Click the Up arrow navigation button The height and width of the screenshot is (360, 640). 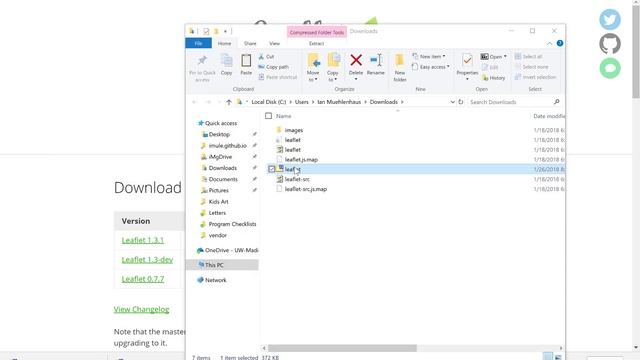(x=229, y=102)
